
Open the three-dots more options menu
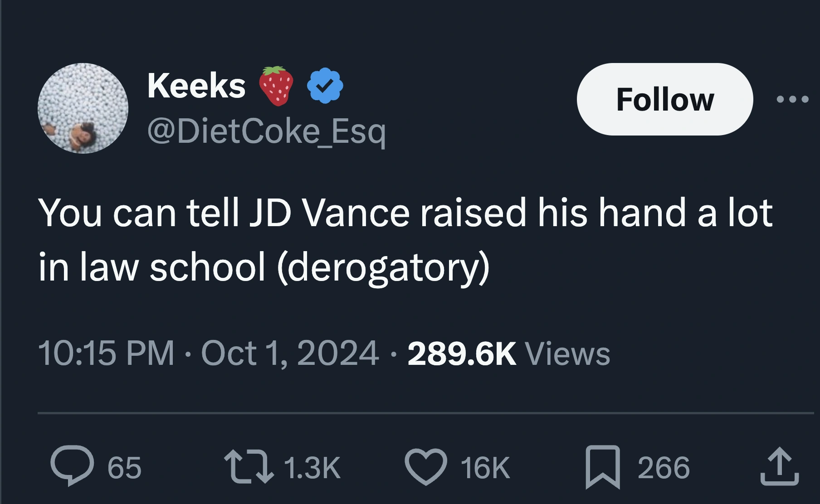pyautogui.click(x=792, y=99)
